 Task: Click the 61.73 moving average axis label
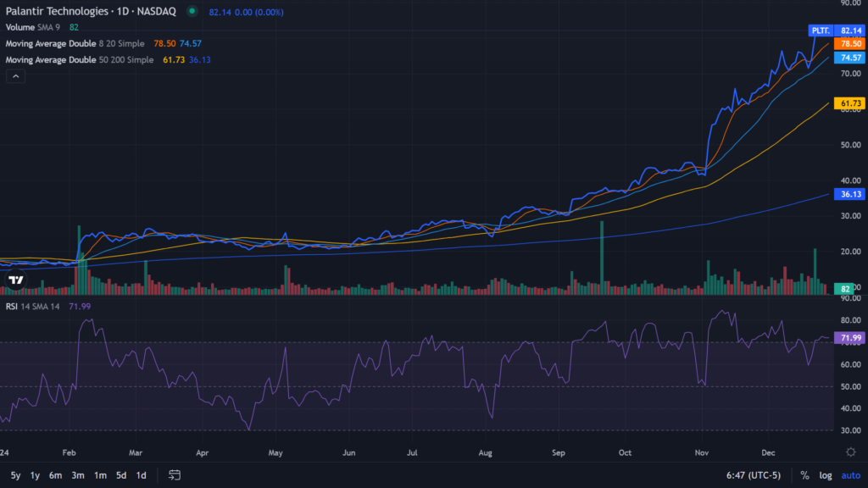click(x=850, y=103)
